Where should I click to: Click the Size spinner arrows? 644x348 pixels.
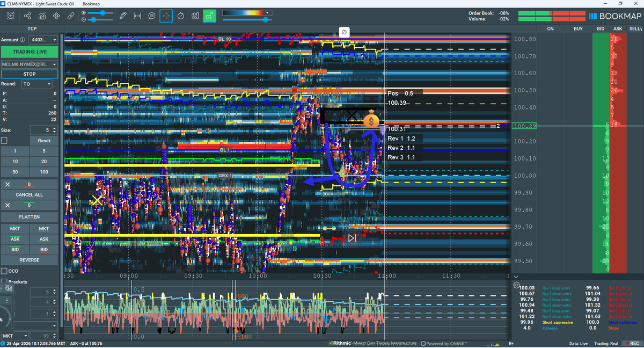click(x=54, y=130)
